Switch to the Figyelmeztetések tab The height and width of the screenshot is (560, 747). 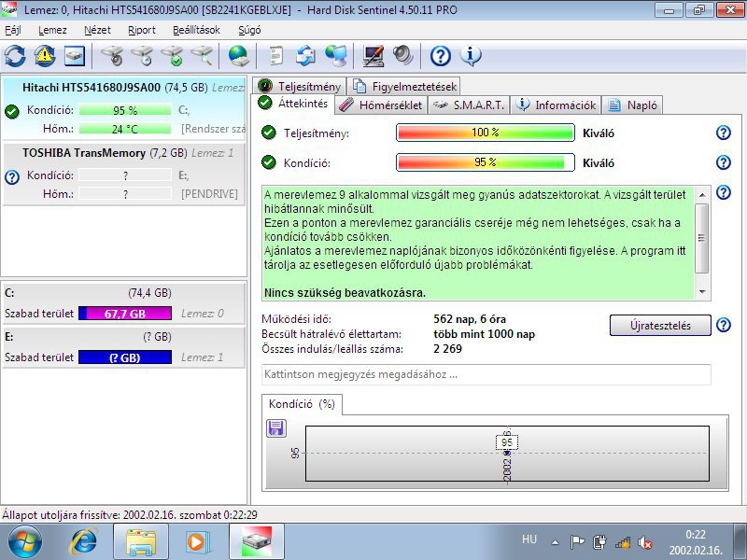point(404,86)
